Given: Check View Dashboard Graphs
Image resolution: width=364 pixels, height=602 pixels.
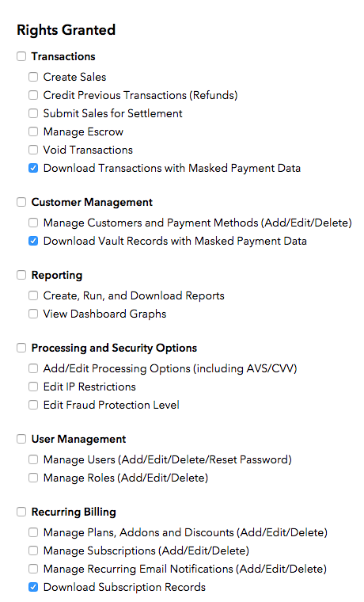Looking at the screenshot, I should pos(33,314).
